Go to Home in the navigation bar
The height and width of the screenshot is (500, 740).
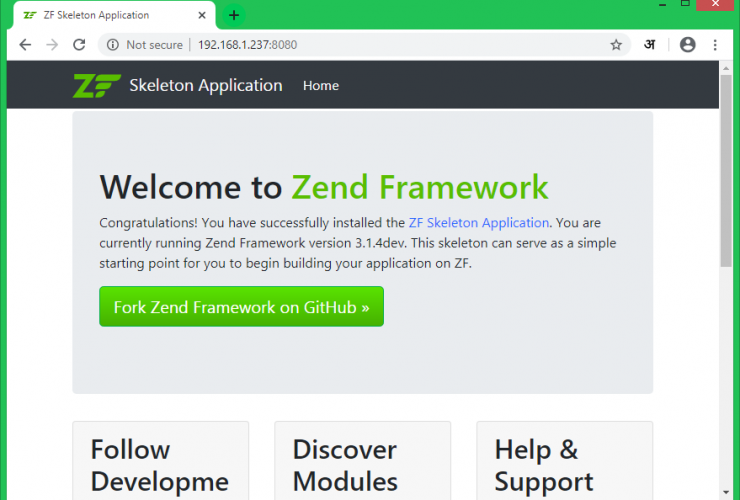pyautogui.click(x=321, y=86)
